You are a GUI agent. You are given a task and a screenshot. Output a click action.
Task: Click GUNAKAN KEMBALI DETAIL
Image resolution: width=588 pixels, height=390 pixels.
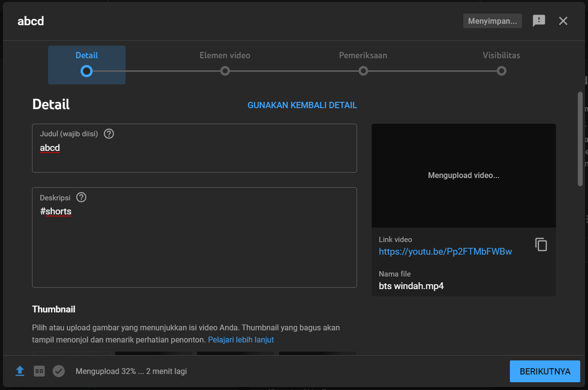click(x=302, y=105)
